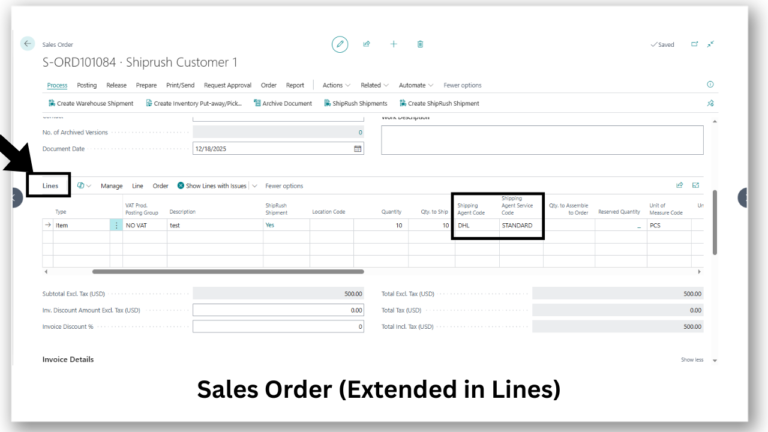Open ShipRush Shipments
The width and height of the screenshot is (768, 432).
pyautogui.click(x=356, y=103)
